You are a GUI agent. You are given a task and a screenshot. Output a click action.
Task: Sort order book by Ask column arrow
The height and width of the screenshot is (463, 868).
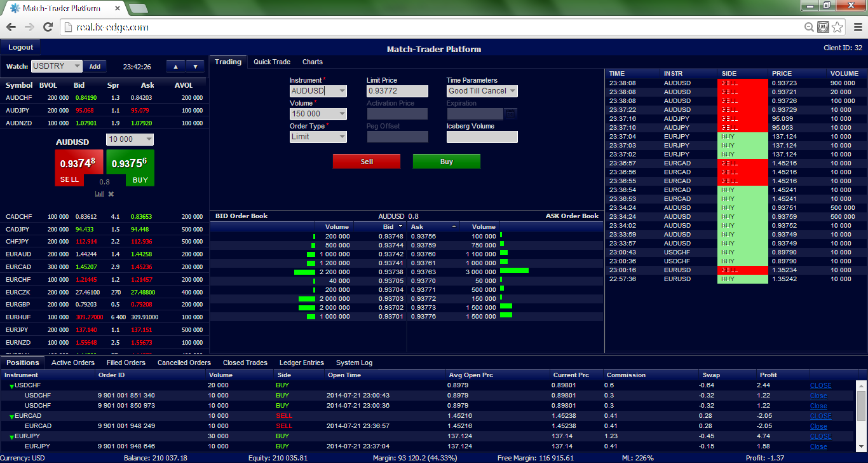coord(454,226)
